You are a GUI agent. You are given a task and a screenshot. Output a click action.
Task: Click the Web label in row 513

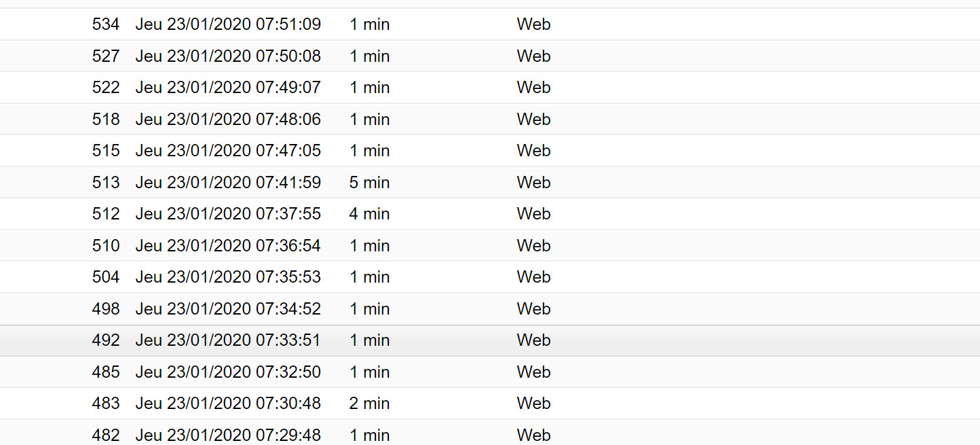(533, 182)
